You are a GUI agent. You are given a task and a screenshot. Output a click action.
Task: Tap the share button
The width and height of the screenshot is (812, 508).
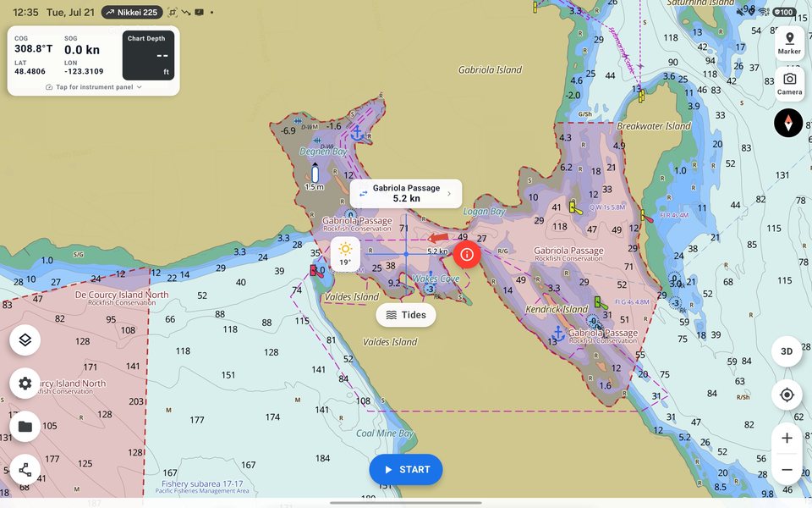25,470
